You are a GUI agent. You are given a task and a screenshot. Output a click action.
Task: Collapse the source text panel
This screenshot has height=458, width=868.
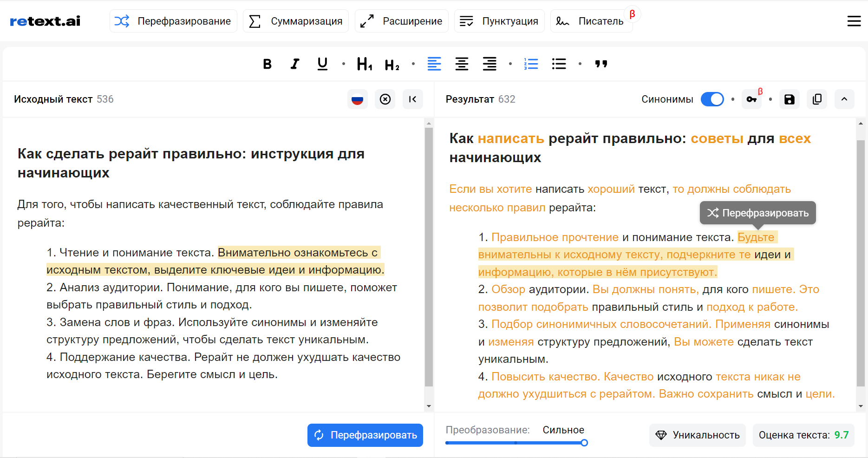[x=412, y=99]
